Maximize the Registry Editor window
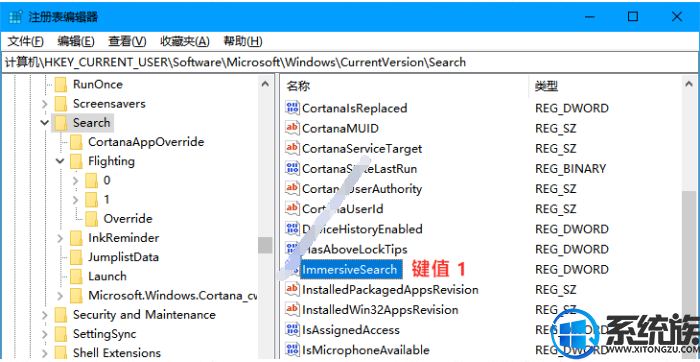The height and width of the screenshot is (362, 700). [x=633, y=17]
